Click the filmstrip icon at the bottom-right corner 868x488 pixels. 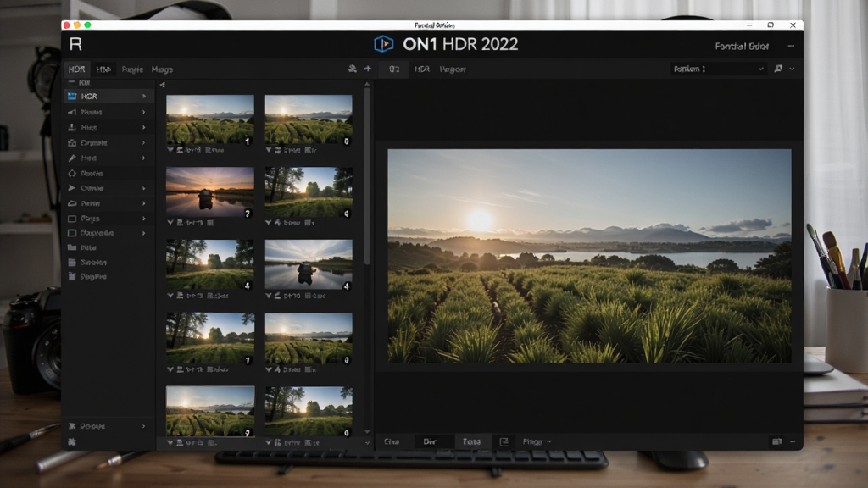(776, 441)
